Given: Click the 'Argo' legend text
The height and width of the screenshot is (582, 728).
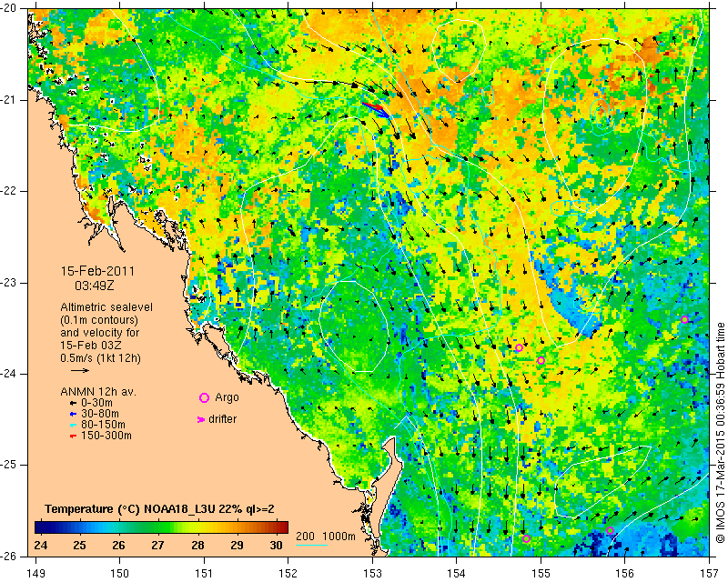Looking at the screenshot, I should coord(227,397).
